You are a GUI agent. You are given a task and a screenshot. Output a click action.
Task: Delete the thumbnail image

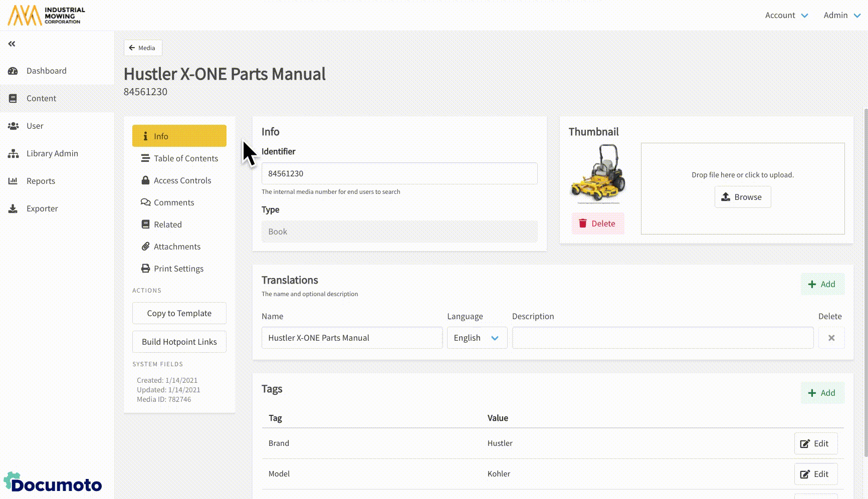(x=597, y=223)
